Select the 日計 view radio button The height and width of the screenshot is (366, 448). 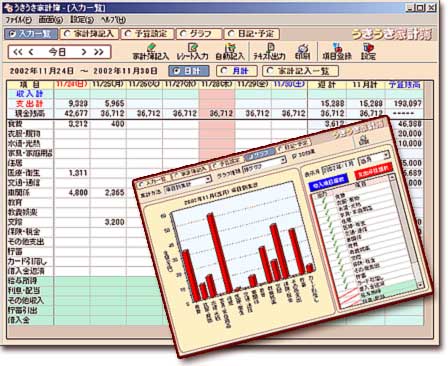tap(189, 71)
